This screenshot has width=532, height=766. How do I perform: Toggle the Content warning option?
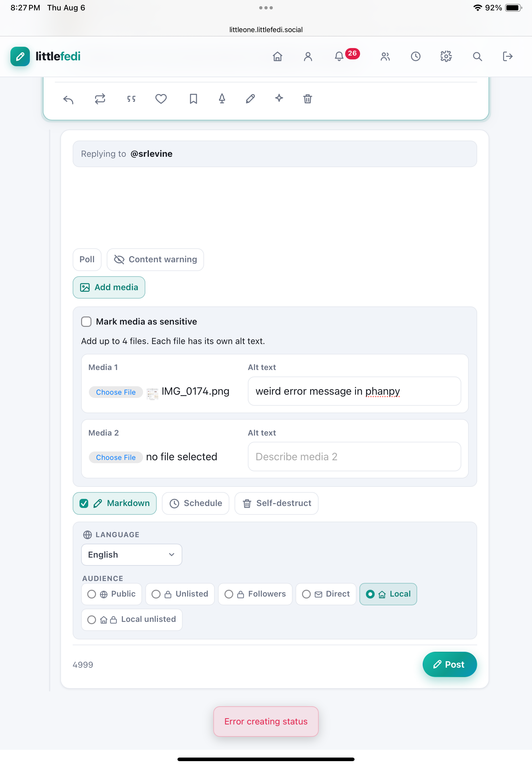(155, 259)
